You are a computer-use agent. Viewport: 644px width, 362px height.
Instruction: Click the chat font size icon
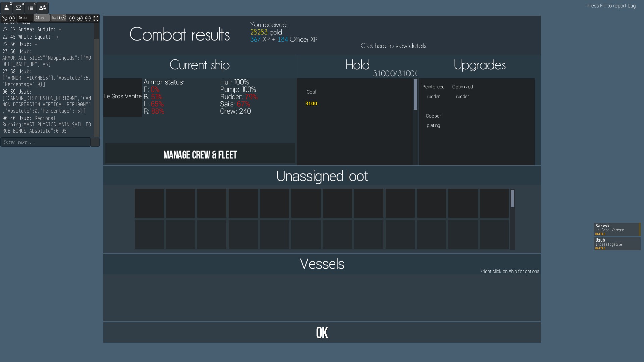pyautogui.click(x=4, y=18)
